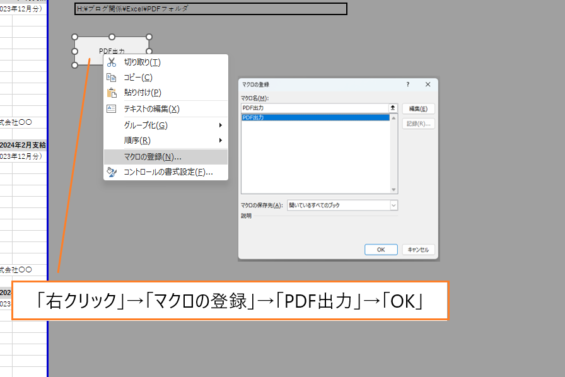The height and width of the screenshot is (377, 565).
Task: Click the text edit icon beside テキストの編集
Action: [111, 108]
